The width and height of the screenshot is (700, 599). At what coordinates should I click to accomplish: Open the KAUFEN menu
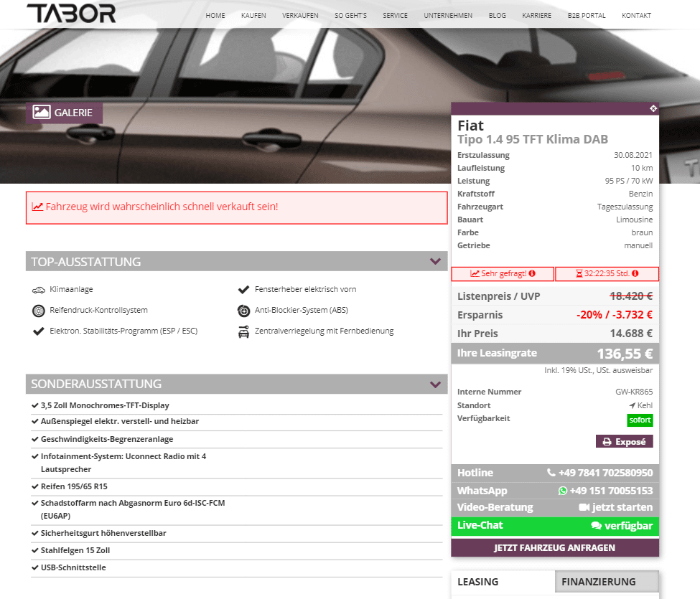coord(253,16)
